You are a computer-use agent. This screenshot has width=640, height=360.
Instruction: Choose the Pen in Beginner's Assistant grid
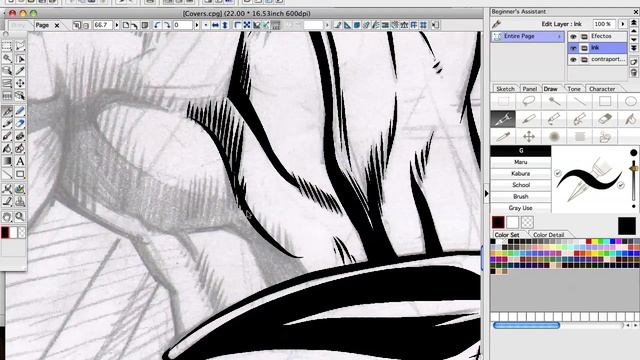click(x=503, y=119)
